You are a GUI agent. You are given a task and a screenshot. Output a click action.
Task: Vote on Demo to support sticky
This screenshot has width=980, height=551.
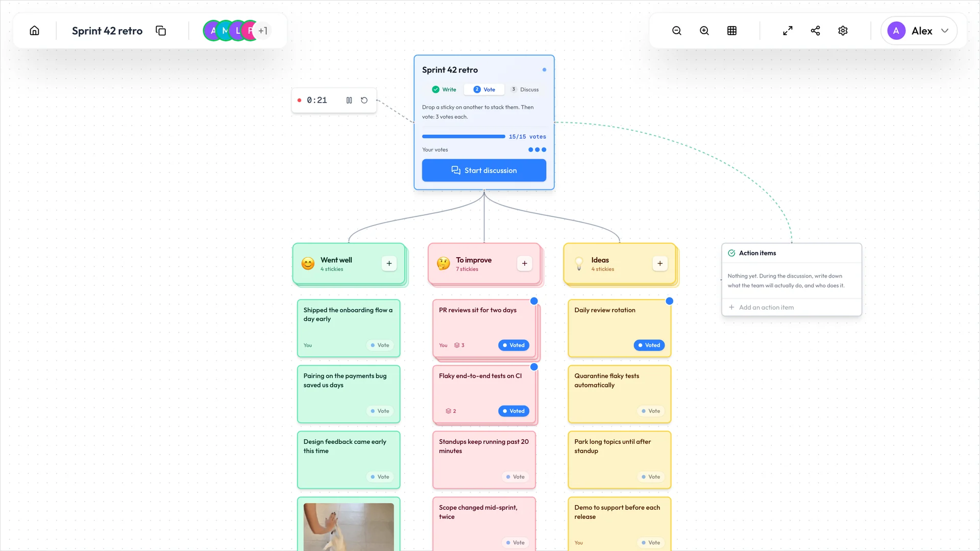(651, 543)
